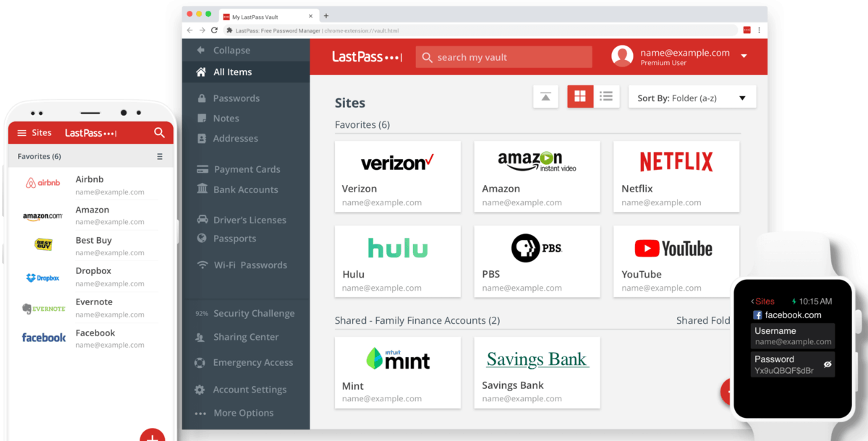
Task: Select the Driver's Licenses car icon
Action: point(202,219)
